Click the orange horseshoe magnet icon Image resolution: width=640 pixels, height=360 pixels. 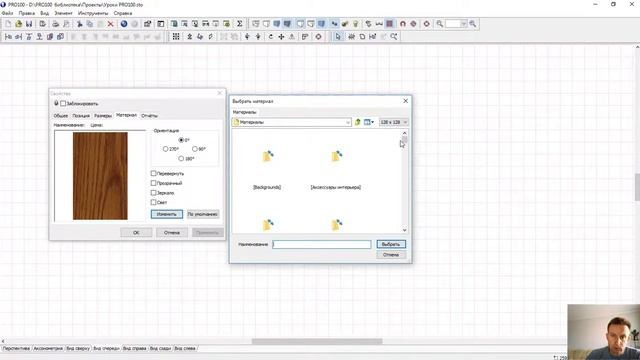[403, 24]
